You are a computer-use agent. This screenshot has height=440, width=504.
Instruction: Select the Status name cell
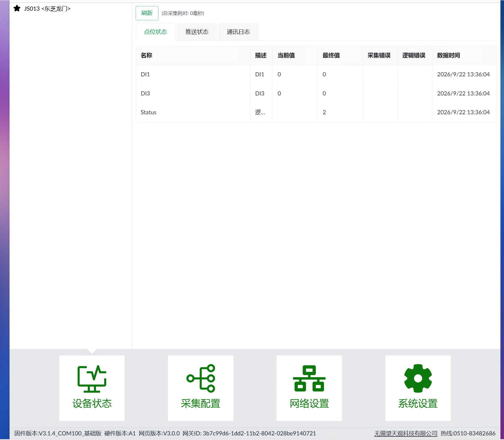click(193, 112)
